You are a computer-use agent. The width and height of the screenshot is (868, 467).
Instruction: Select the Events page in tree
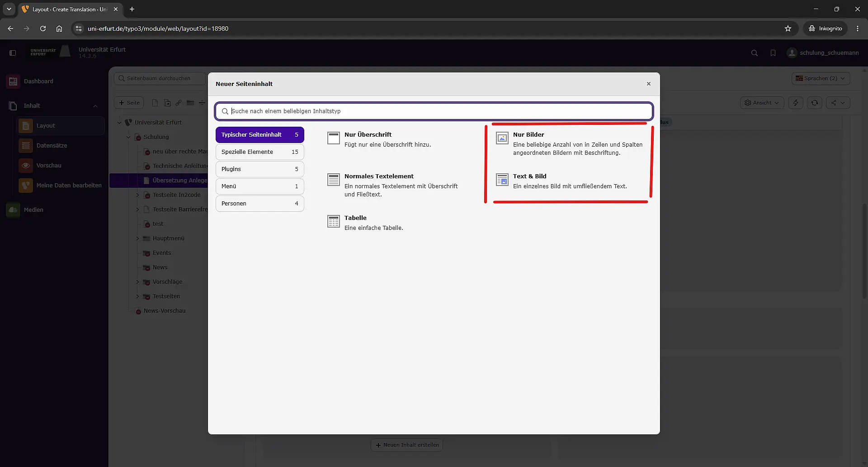coord(162,253)
